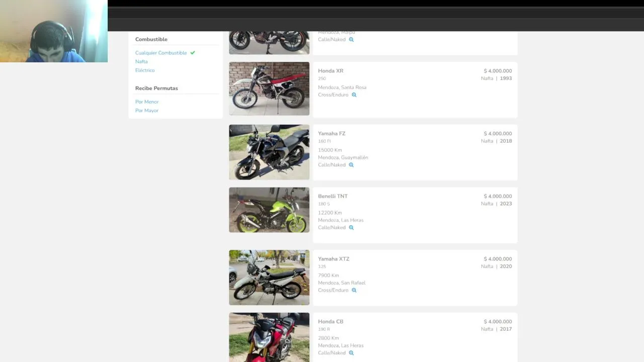Click the magnifier icon in the Yamaha XTZ listing
This screenshot has width=644, height=362.
pos(354,290)
